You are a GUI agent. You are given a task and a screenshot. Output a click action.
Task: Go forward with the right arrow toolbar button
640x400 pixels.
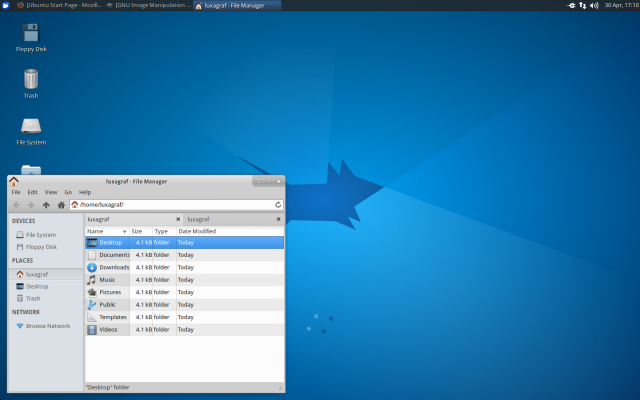[31, 205]
